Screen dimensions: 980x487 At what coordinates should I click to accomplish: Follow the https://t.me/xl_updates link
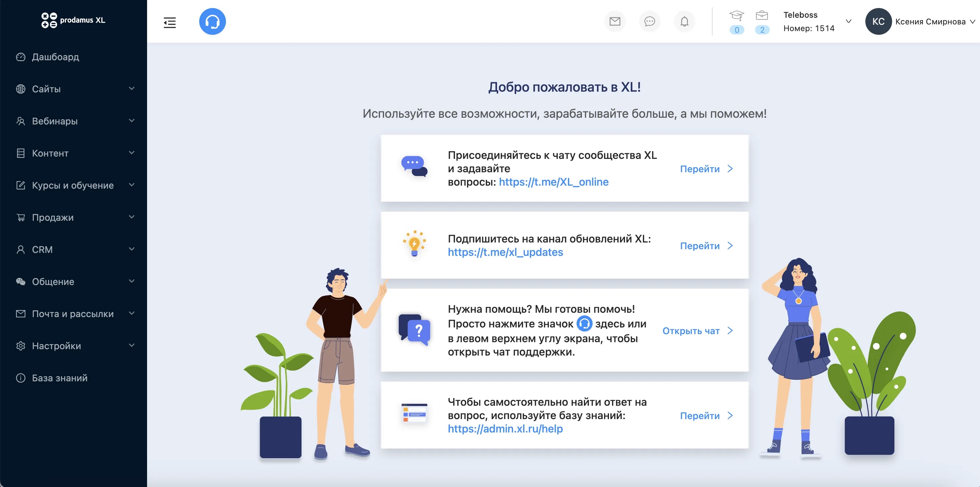pos(506,252)
